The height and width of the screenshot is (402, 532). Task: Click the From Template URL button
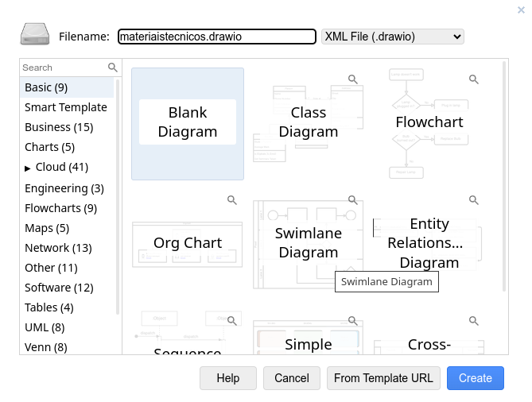[x=383, y=378]
